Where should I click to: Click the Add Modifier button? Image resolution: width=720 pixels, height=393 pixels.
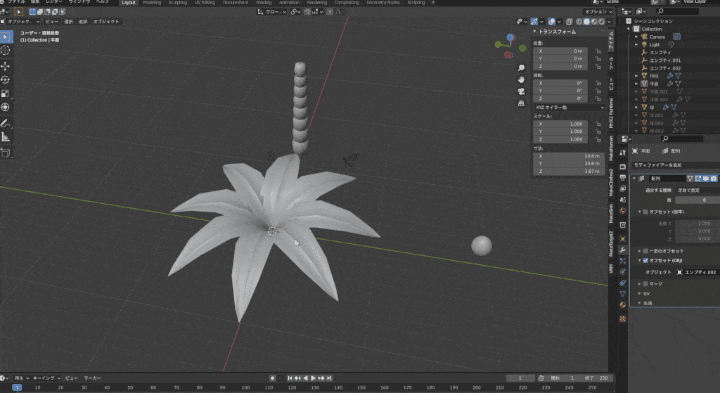[x=675, y=165]
